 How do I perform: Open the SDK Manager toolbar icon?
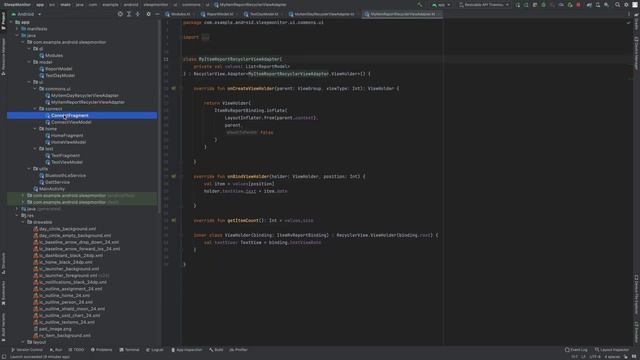tap(606, 5)
